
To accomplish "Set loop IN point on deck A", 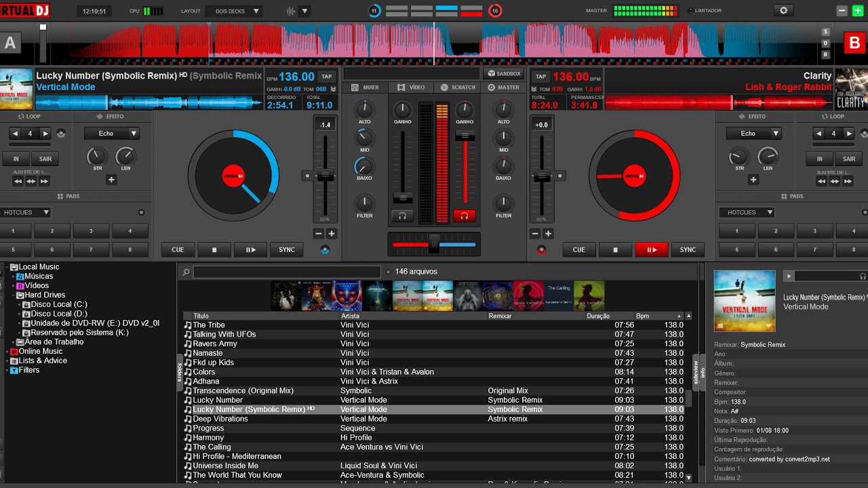I will tap(16, 159).
